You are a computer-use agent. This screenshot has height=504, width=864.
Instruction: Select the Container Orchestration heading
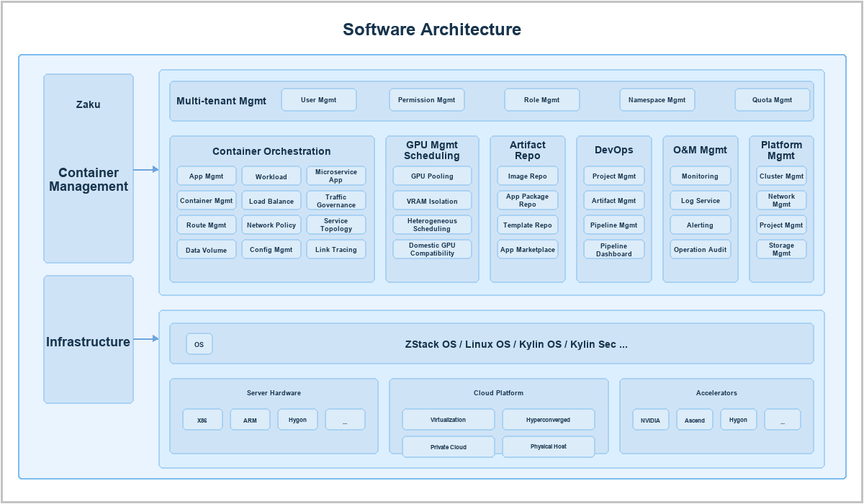pos(271,151)
